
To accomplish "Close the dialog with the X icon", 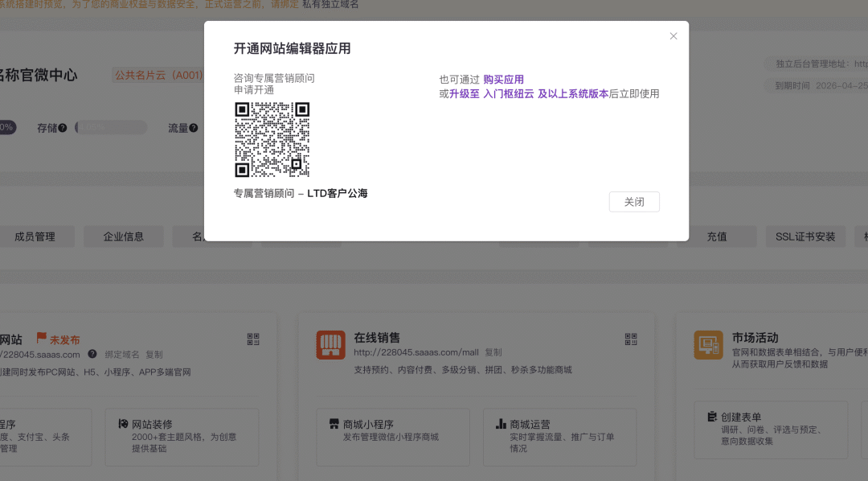I will (x=674, y=36).
